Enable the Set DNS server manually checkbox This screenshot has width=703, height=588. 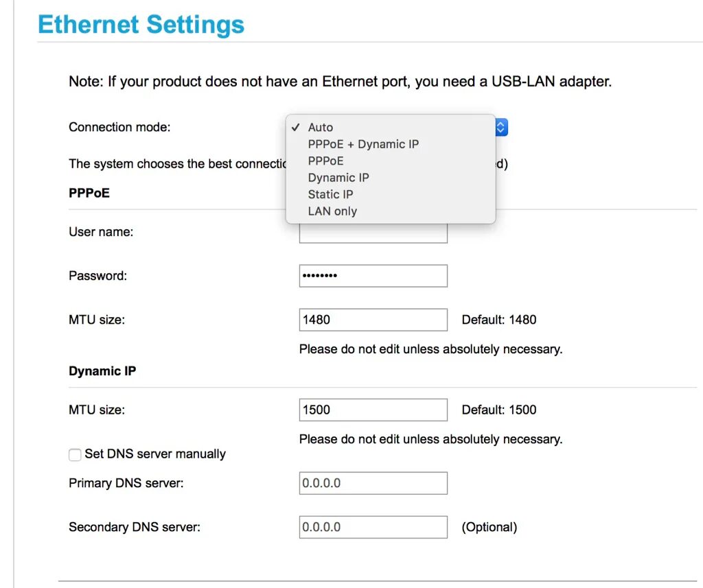75,455
